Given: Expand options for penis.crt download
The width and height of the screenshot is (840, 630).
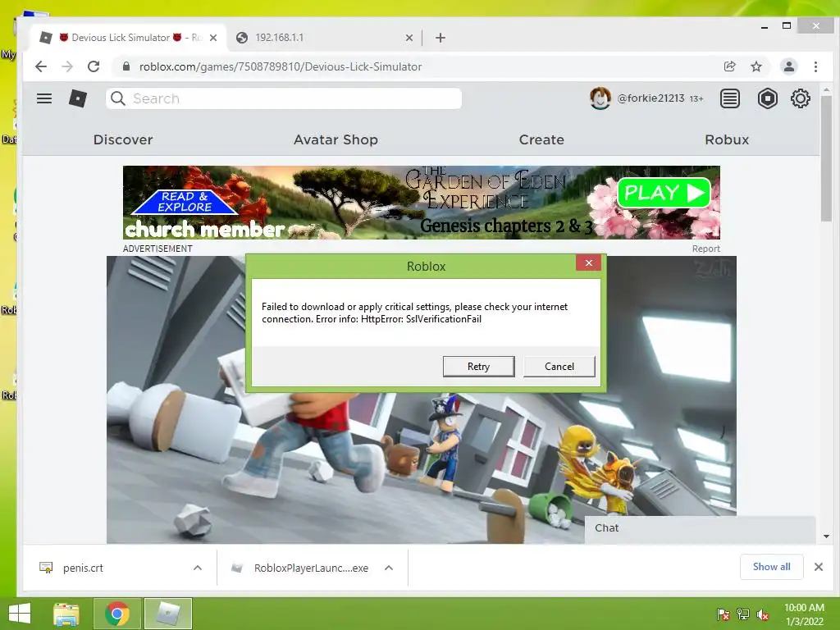Looking at the screenshot, I should 197,568.
